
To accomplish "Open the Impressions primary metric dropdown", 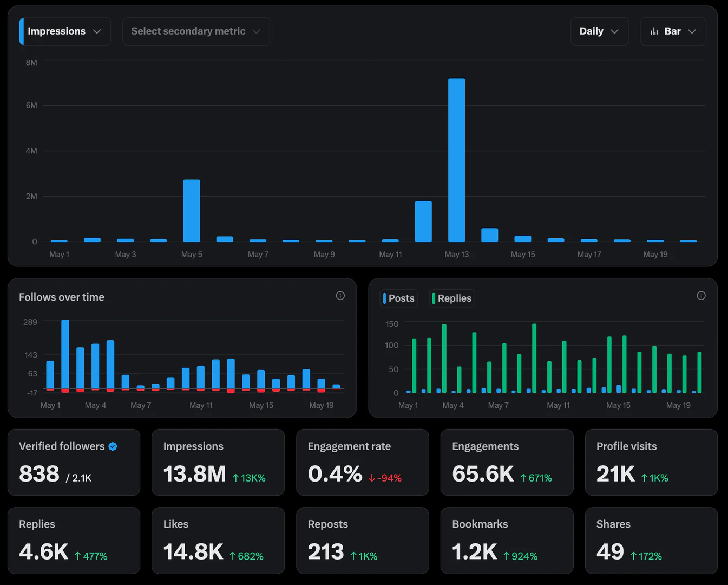I will (x=65, y=31).
